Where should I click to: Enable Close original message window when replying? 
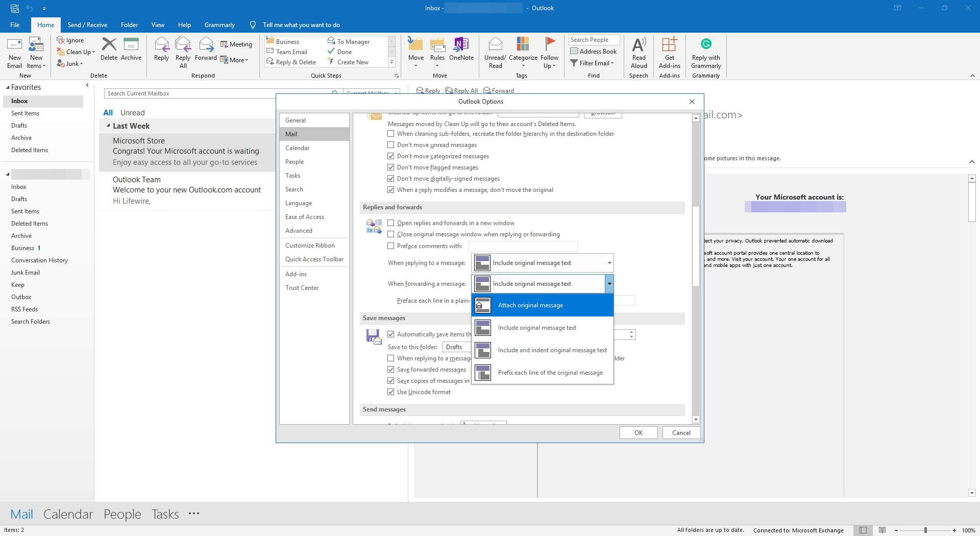(391, 234)
